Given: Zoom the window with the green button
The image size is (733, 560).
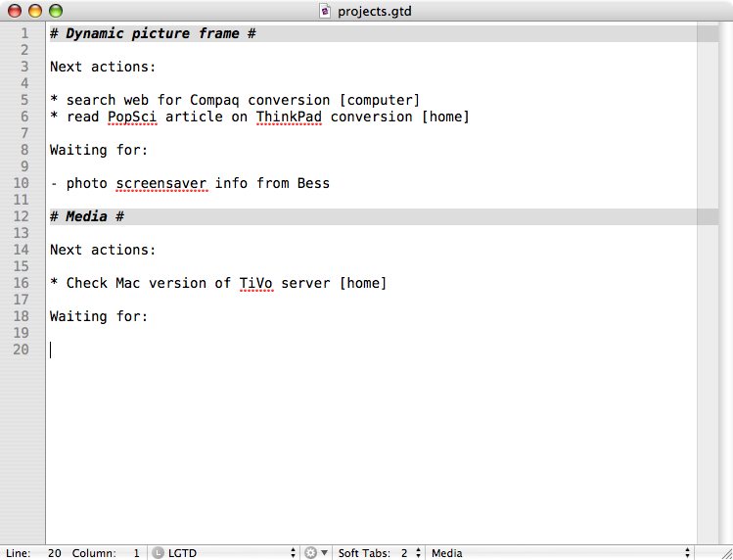Looking at the screenshot, I should click(56, 11).
